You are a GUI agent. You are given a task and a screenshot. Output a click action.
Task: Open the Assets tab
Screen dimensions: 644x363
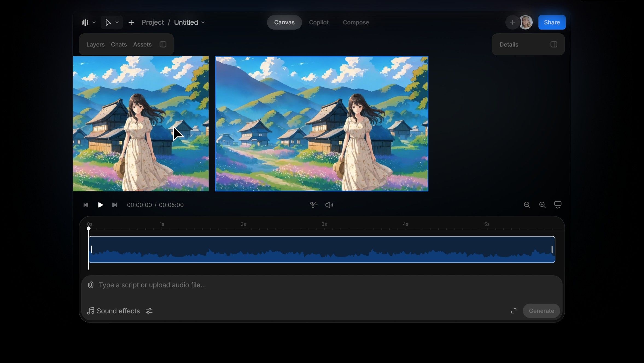(x=142, y=44)
